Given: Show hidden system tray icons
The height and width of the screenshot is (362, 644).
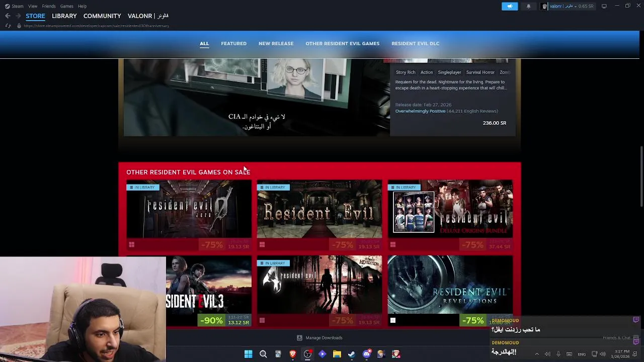Looking at the screenshot, I should point(537,354).
